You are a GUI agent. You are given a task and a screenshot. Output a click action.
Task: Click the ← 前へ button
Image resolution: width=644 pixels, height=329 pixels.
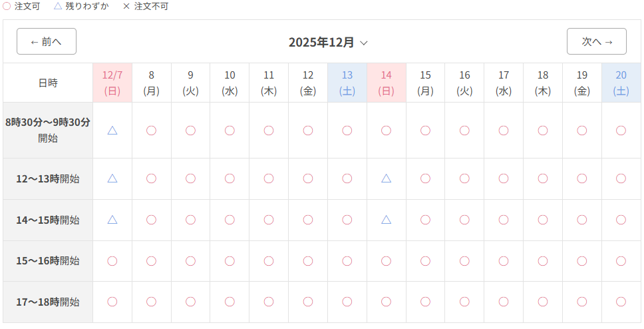coord(47,41)
